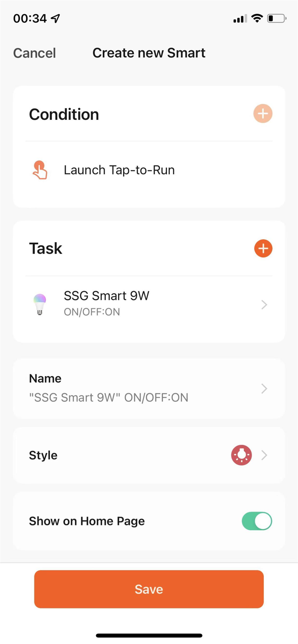Select the Create new Smart title

point(149,52)
